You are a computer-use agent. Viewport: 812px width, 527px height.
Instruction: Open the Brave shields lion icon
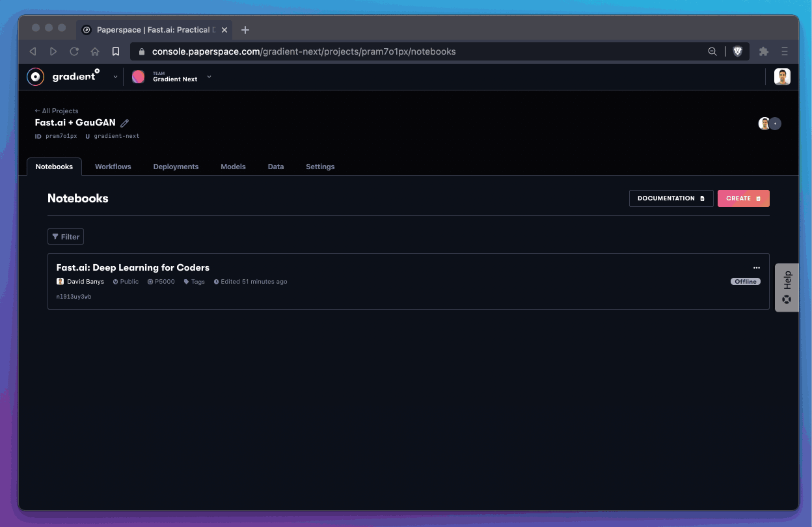pyautogui.click(x=738, y=51)
